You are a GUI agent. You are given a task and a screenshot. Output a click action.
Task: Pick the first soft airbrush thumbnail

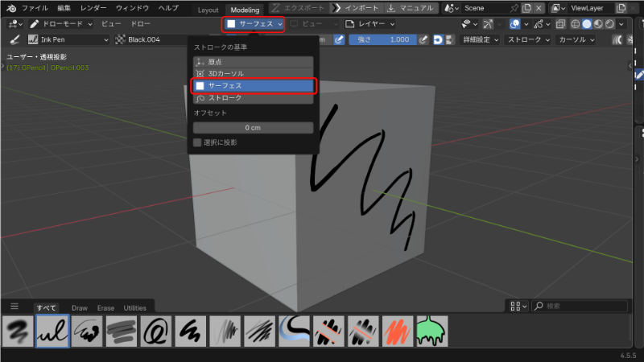pyautogui.click(x=19, y=331)
